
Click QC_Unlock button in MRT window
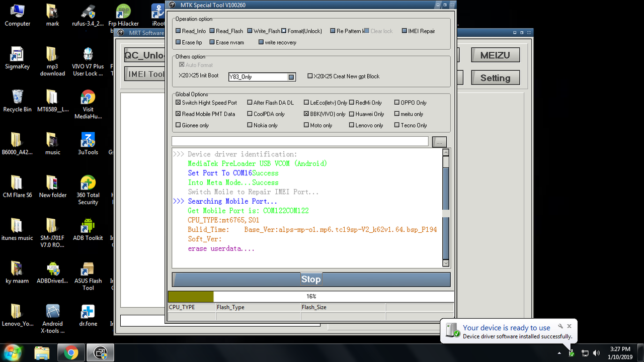(145, 55)
